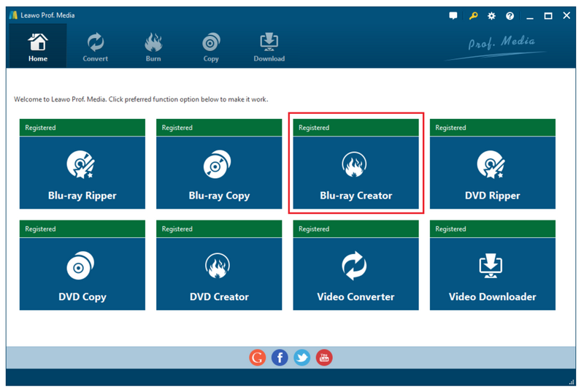Open the help question mark icon

coord(510,16)
